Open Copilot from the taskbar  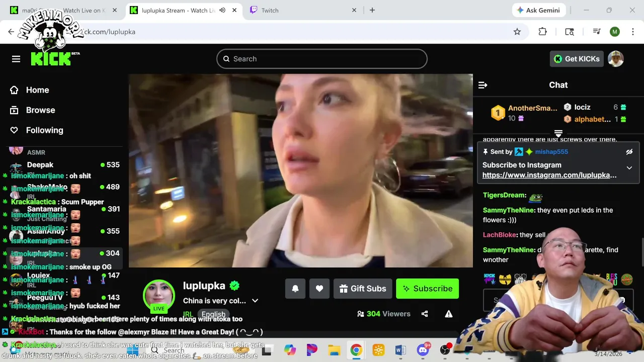(290, 350)
